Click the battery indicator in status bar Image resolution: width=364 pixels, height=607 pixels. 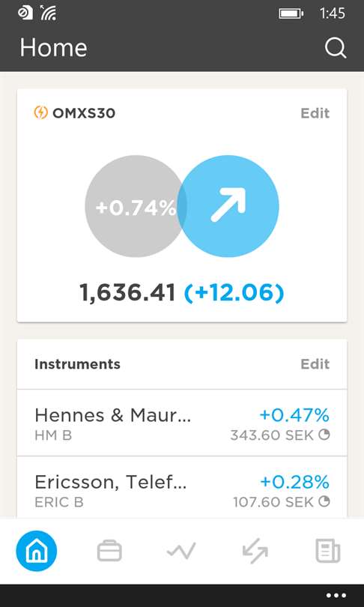(291, 14)
